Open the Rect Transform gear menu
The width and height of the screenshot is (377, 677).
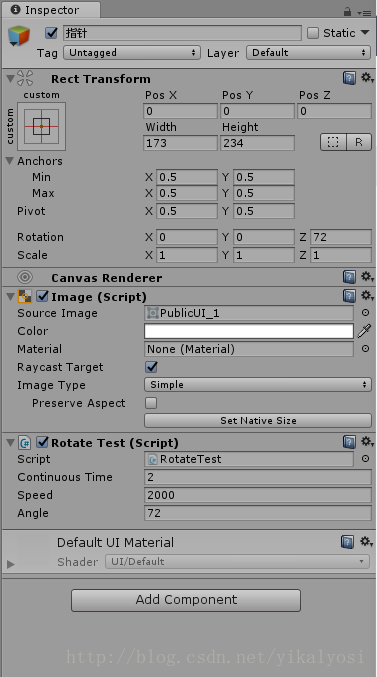367,78
